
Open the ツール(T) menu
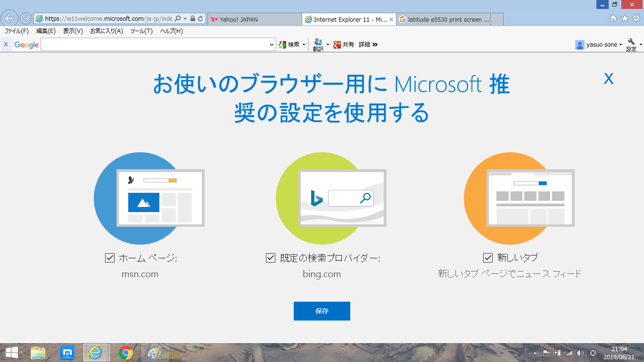pos(141,31)
